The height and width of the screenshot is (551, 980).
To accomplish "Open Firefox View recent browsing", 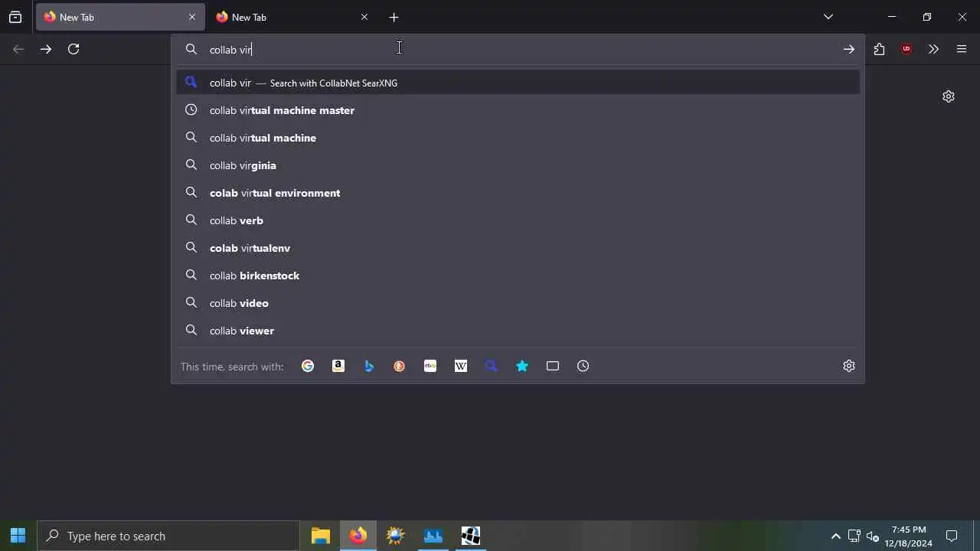I will (15, 17).
